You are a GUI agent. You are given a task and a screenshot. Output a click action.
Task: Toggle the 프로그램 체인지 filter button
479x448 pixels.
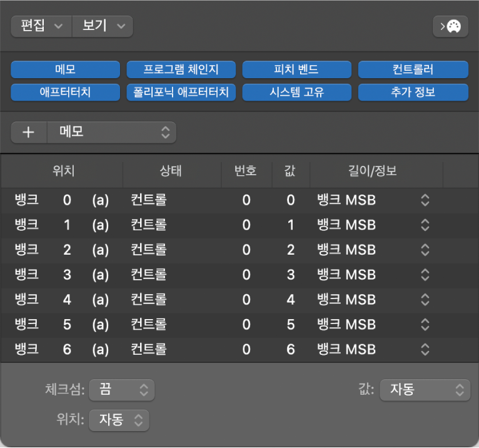point(181,69)
